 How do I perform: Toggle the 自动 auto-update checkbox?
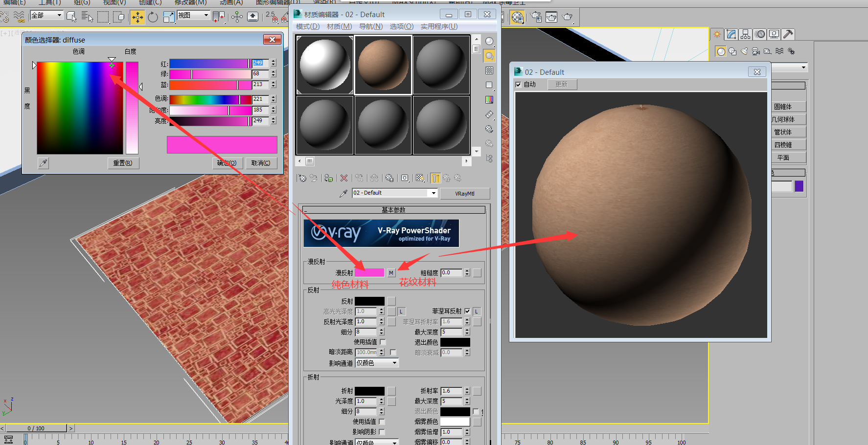pyautogui.click(x=519, y=85)
